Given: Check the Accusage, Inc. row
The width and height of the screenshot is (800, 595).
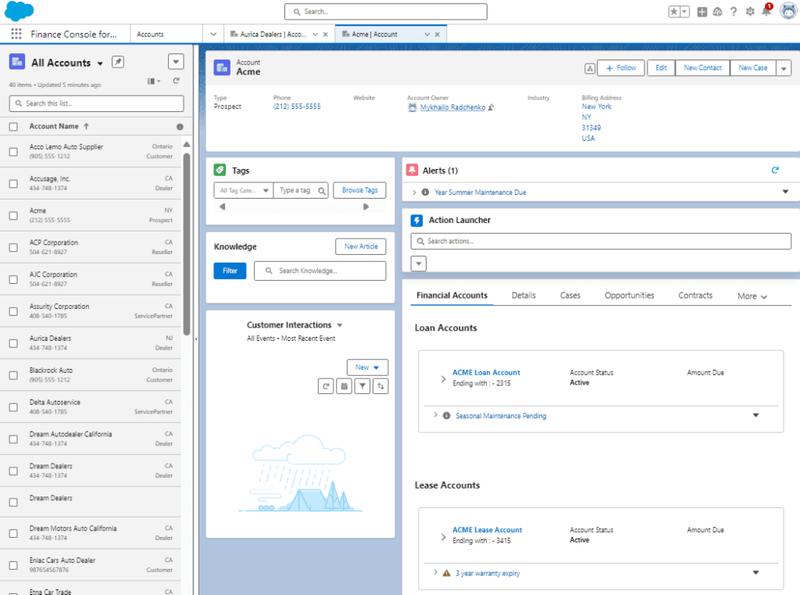Looking at the screenshot, I should coord(13,184).
